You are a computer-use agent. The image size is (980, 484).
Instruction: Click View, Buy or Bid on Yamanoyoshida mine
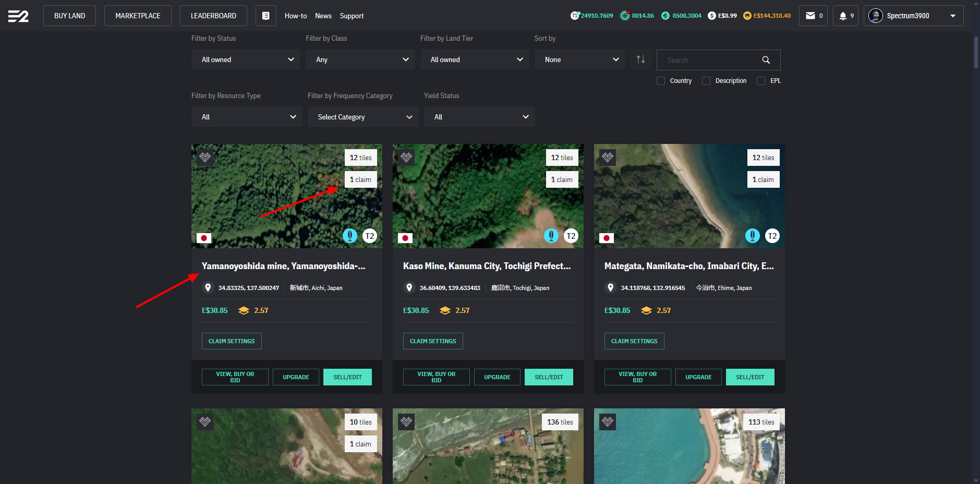pyautogui.click(x=235, y=377)
